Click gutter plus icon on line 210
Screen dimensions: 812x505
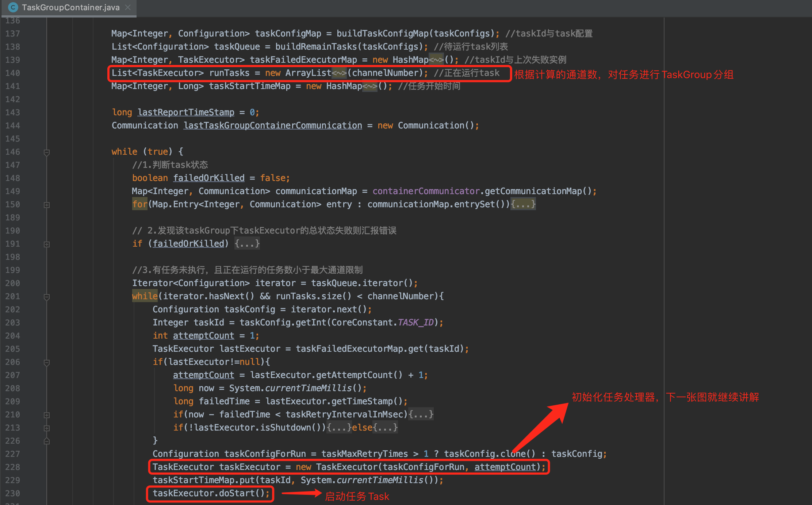click(x=47, y=415)
